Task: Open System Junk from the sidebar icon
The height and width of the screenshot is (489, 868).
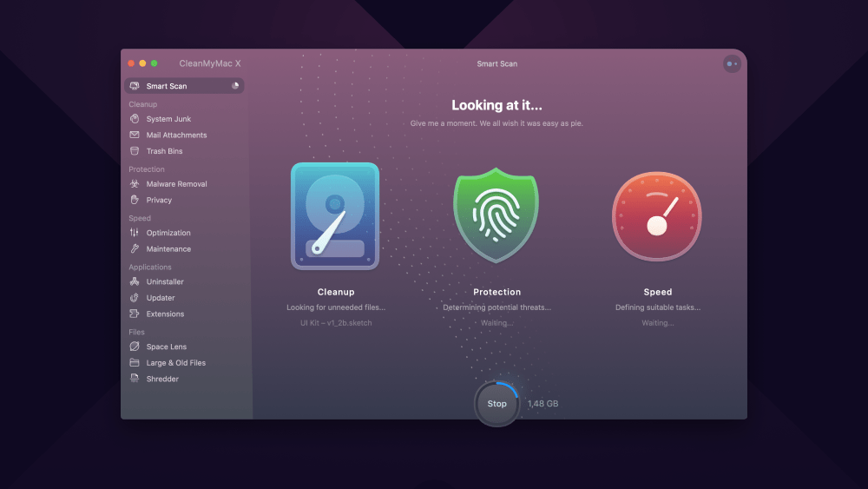Action: pyautogui.click(x=135, y=119)
